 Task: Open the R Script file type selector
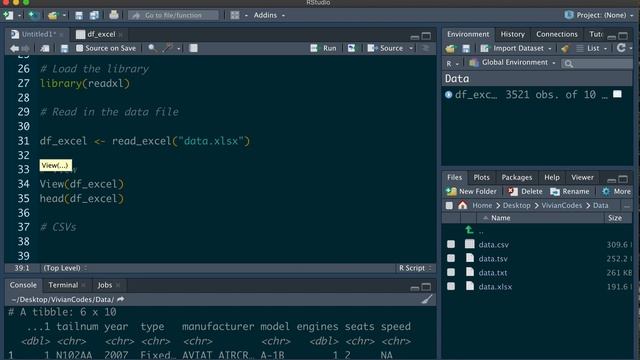tap(415, 268)
